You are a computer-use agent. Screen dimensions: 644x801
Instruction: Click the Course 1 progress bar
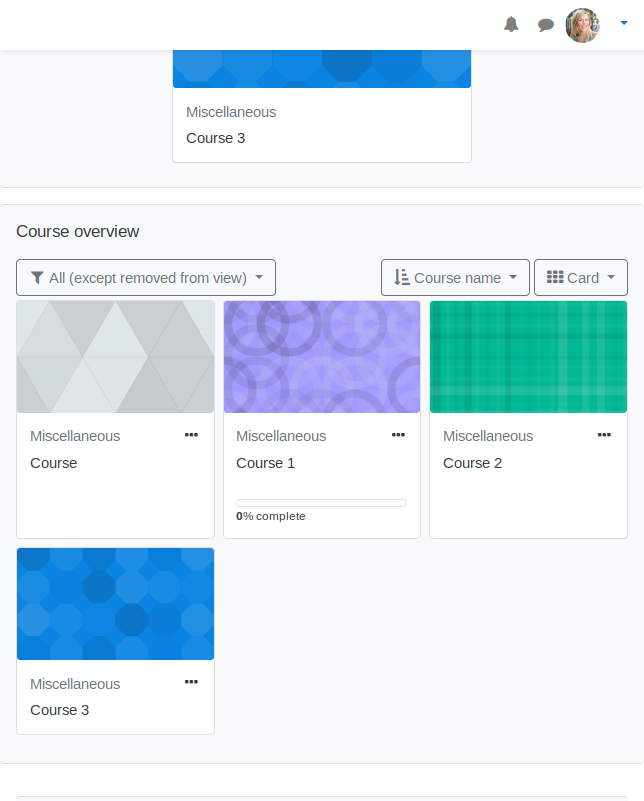tap(321, 503)
